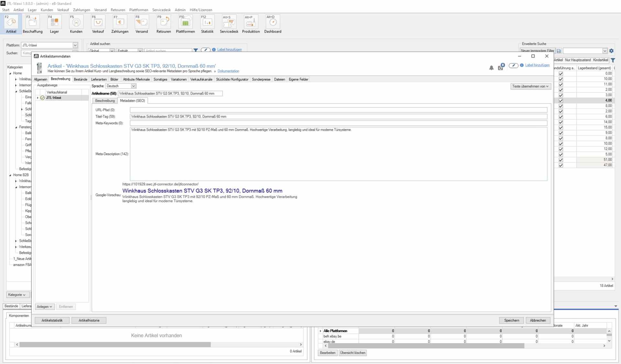Open the Kunden module icon
This screenshot has width=621, height=364.
pyautogui.click(x=76, y=24)
